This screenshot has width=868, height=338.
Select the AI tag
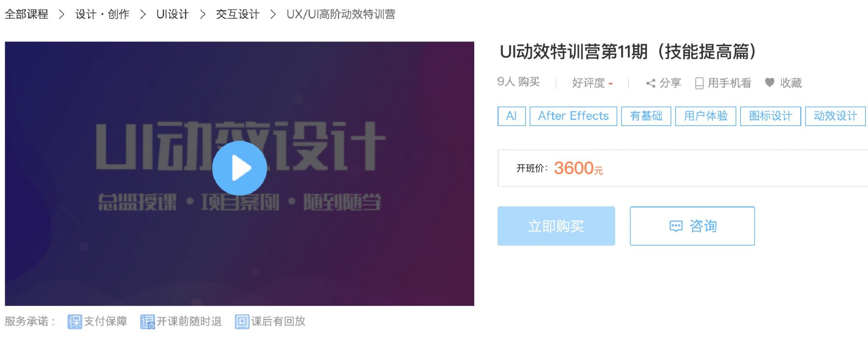pos(512,116)
